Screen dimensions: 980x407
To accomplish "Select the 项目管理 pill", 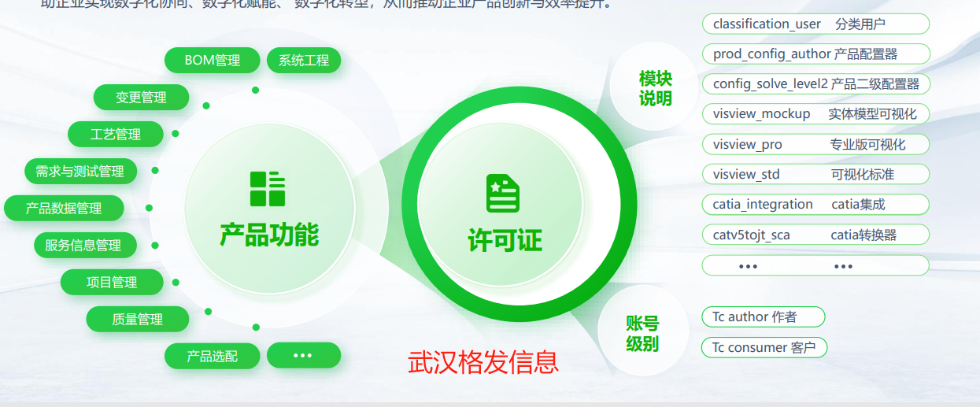I will pyautogui.click(x=112, y=282).
